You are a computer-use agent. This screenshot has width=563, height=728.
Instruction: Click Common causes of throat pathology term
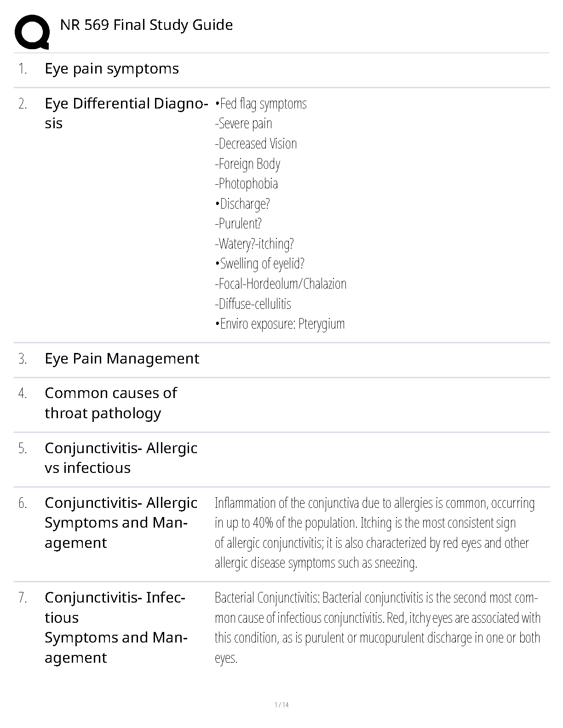click(110, 403)
